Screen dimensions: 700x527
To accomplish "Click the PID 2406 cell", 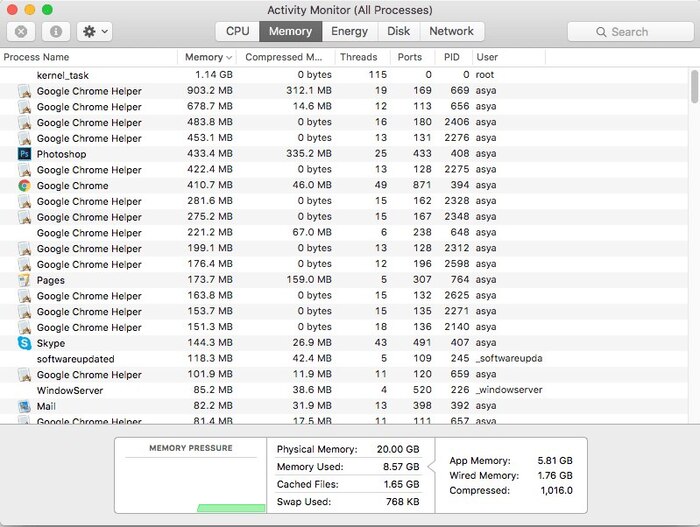I will point(457,122).
